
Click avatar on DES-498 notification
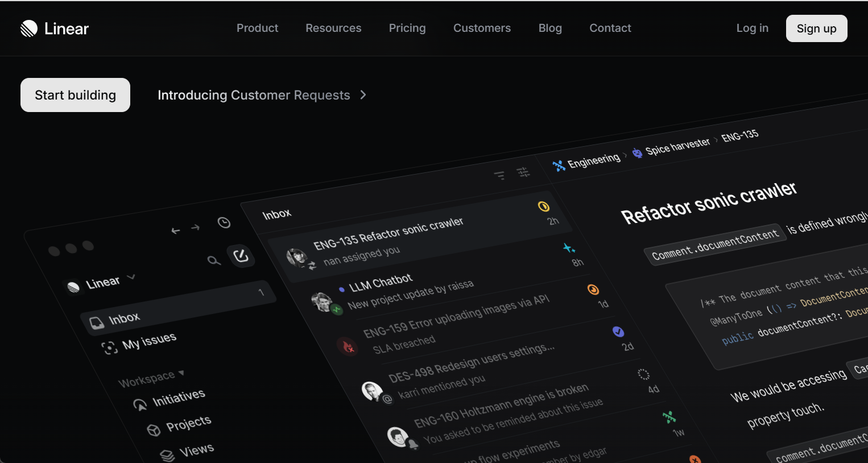pos(373,391)
